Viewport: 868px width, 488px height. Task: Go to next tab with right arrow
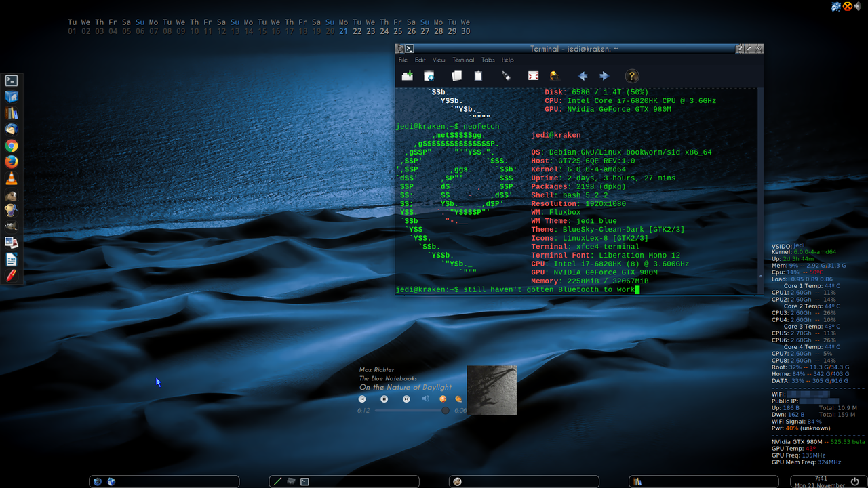604,76
